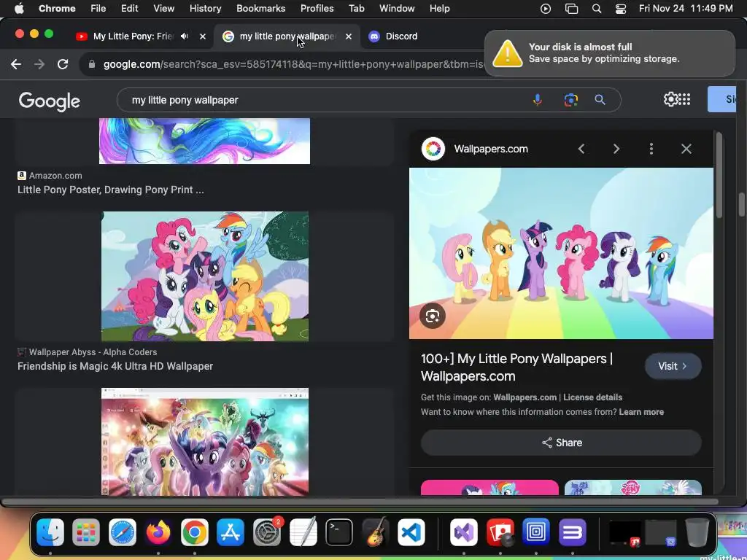Reload the Google search page
The height and width of the screenshot is (560, 747).
pyautogui.click(x=63, y=64)
